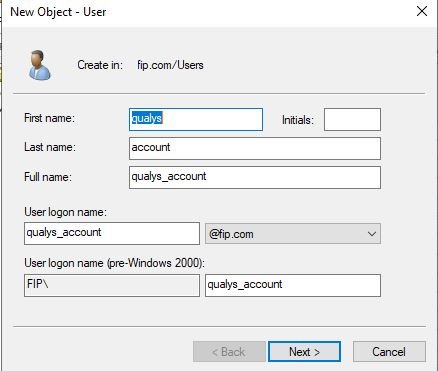Select the User logon name text box
This screenshot has height=371, width=438.
coord(112,233)
